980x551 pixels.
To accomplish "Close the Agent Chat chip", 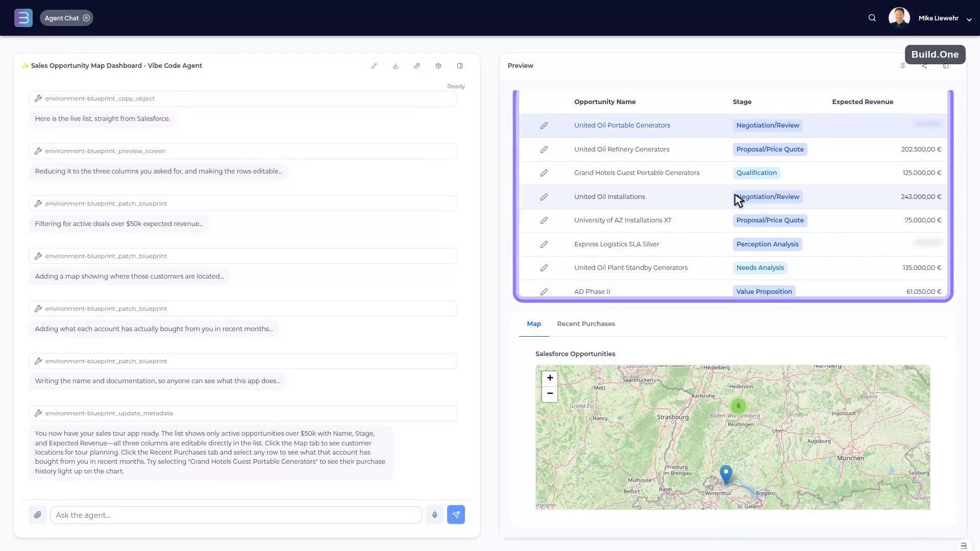I will 86,18.
